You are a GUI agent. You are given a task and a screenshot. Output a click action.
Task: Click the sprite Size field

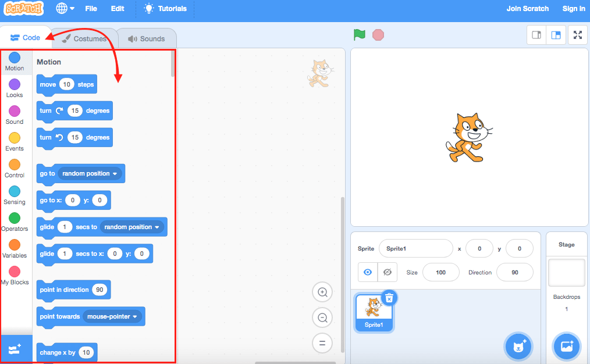(440, 272)
